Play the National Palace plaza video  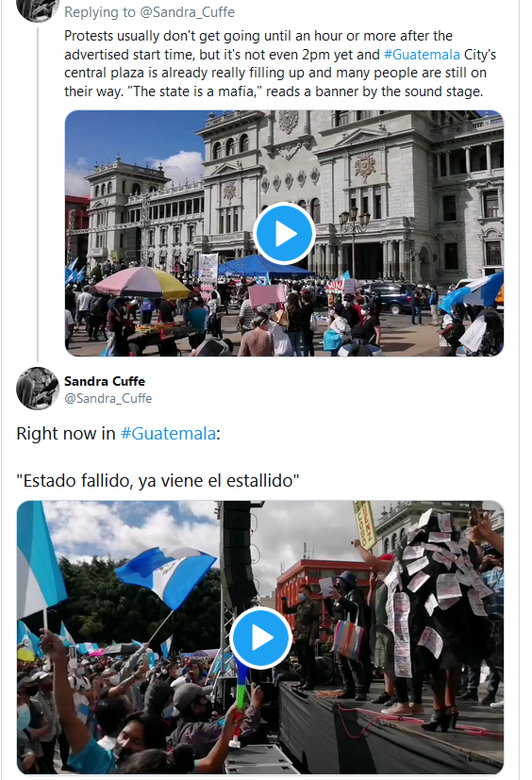(284, 233)
